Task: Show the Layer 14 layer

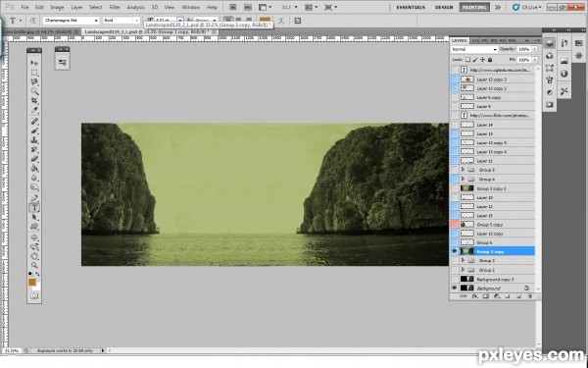Action: pos(454,125)
